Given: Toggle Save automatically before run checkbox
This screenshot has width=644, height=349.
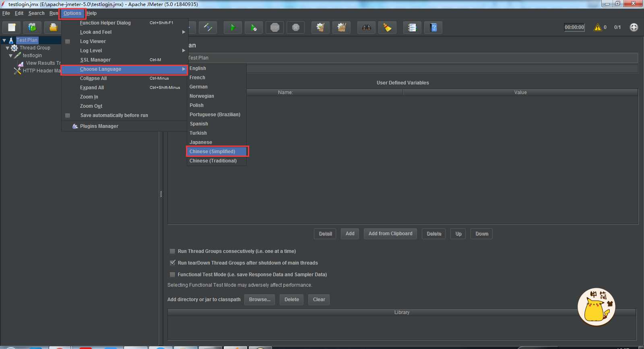Looking at the screenshot, I should pyautogui.click(x=68, y=115).
